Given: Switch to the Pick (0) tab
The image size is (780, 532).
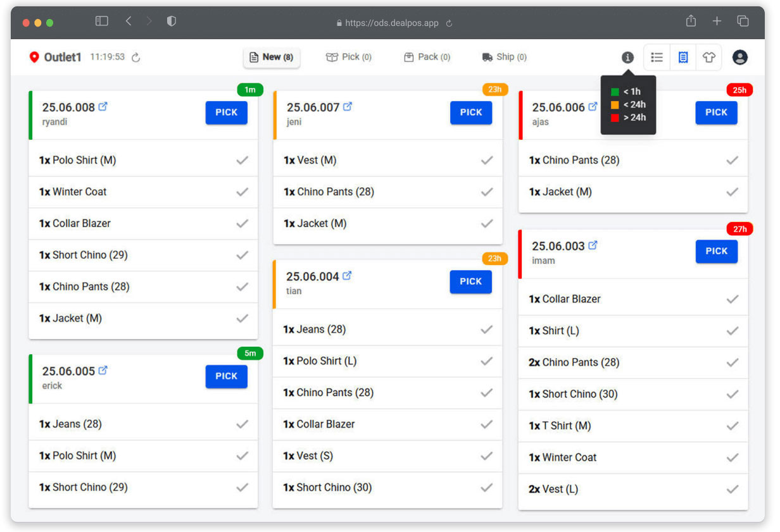Looking at the screenshot, I should (x=349, y=56).
